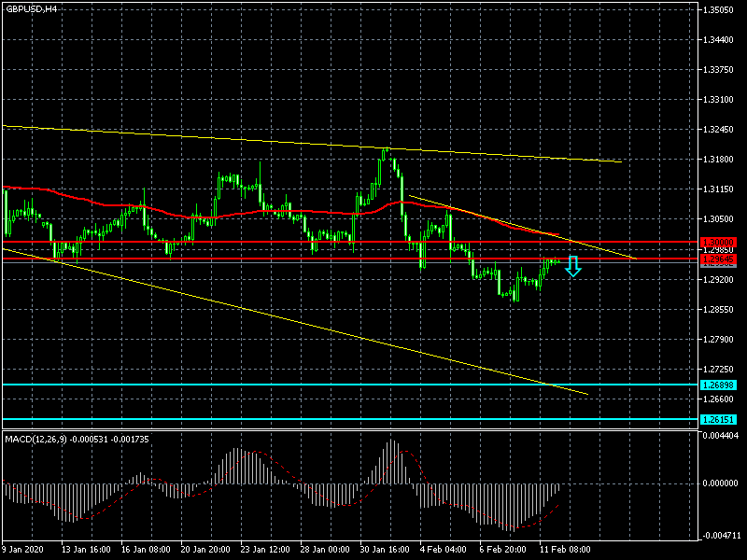Viewport: 747px width, 560px height.
Task: Click the 11 Feb 08:00 time label
Action: [x=568, y=551]
